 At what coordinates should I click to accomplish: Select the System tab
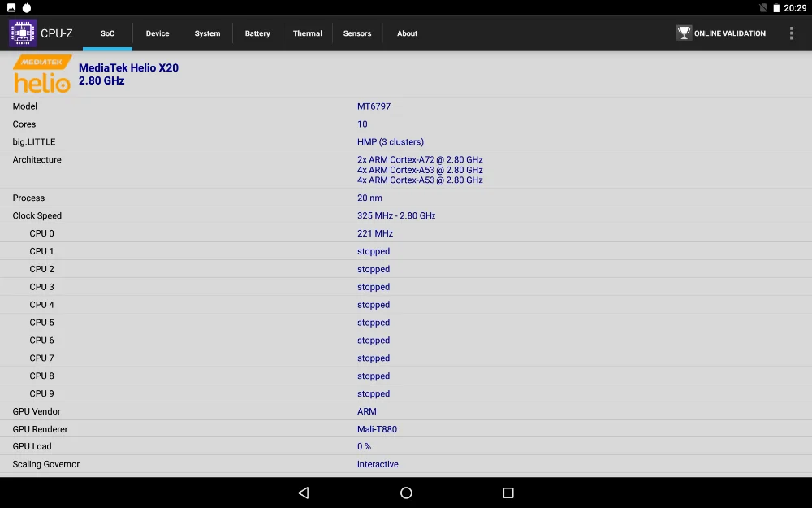207,33
